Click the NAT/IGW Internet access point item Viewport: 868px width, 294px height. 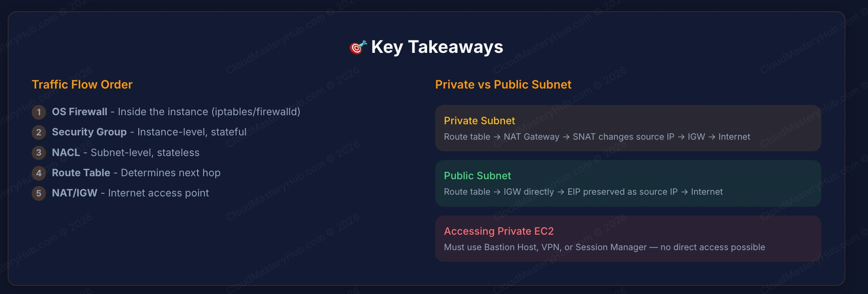point(130,193)
